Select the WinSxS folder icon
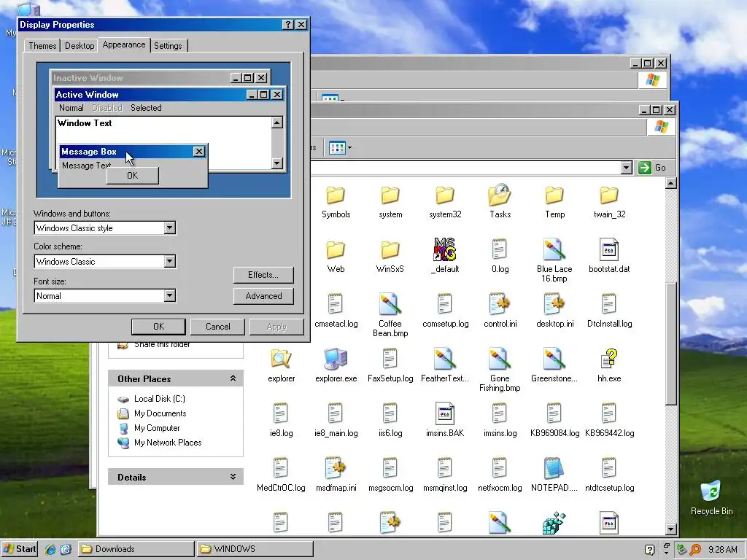 [390, 250]
